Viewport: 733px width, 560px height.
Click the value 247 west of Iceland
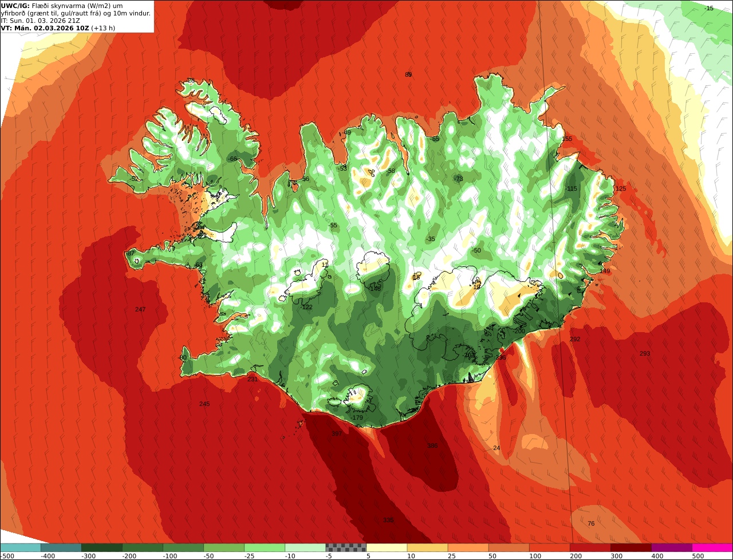coord(140,309)
